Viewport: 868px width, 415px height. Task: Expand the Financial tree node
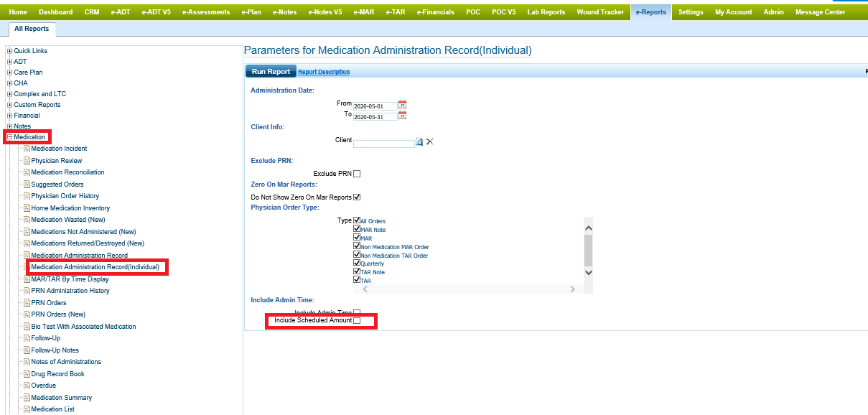[x=9, y=116]
